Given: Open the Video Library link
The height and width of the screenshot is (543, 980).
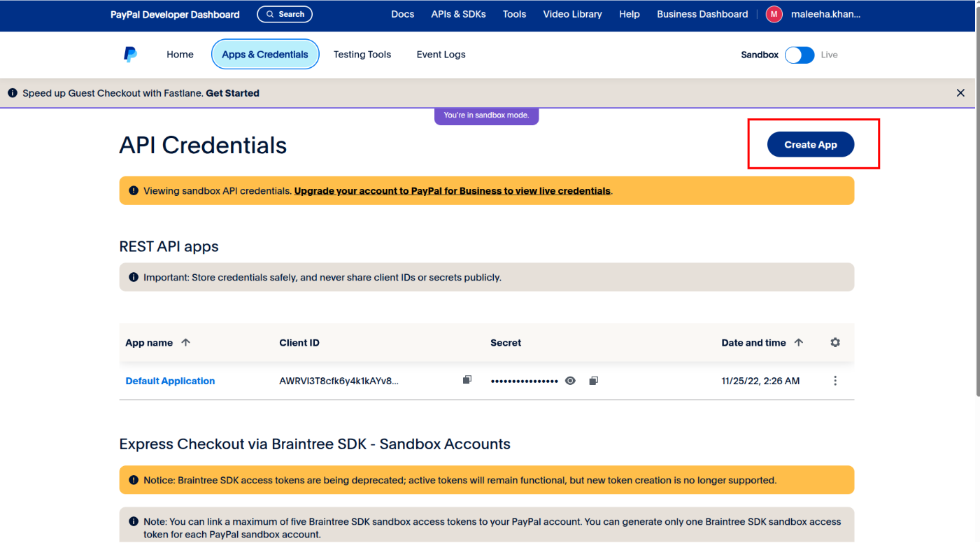Looking at the screenshot, I should coord(572,14).
